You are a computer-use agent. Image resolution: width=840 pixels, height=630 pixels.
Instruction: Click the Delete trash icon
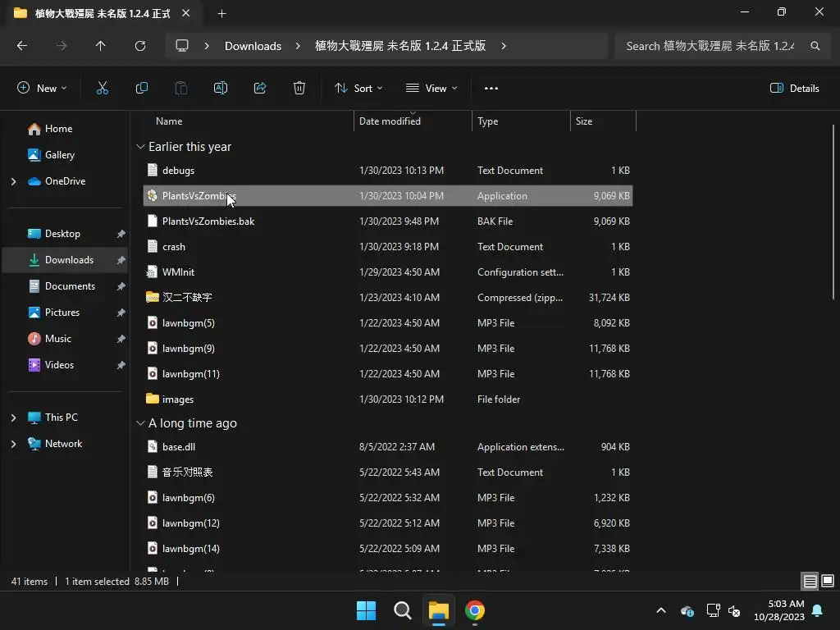299,89
